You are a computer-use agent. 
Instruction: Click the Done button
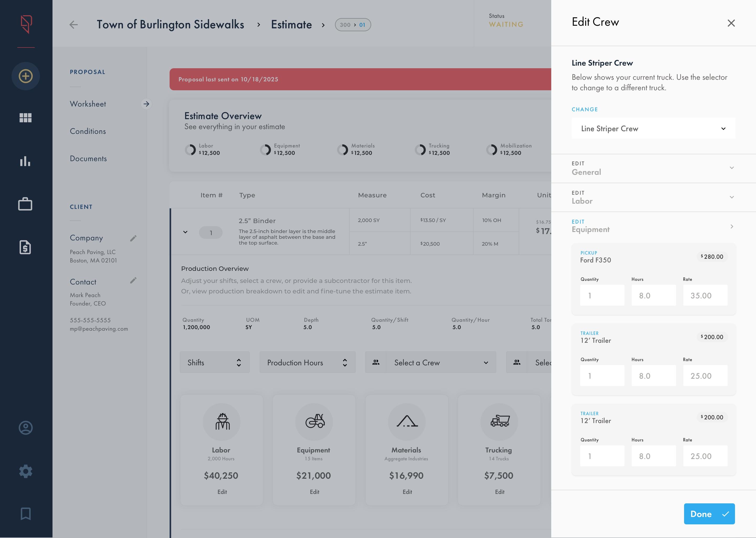pyautogui.click(x=709, y=514)
